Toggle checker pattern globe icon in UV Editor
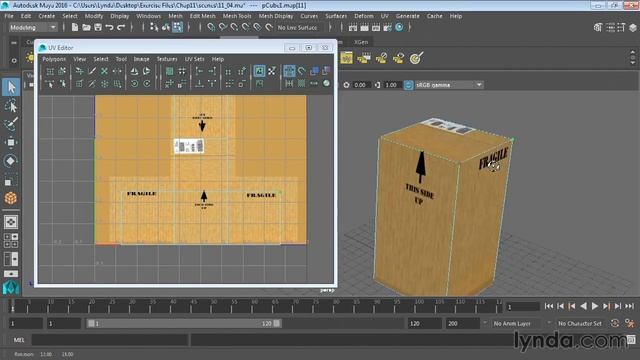 pos(326,83)
